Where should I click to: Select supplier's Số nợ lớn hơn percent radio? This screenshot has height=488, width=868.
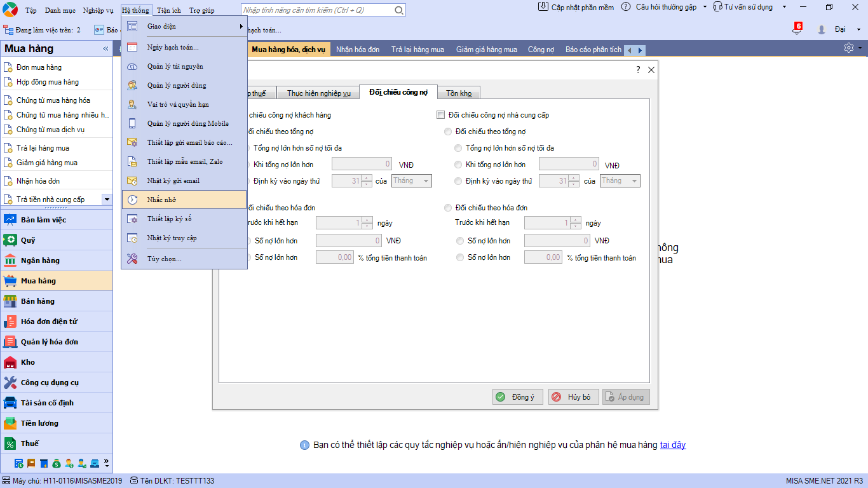tap(460, 257)
